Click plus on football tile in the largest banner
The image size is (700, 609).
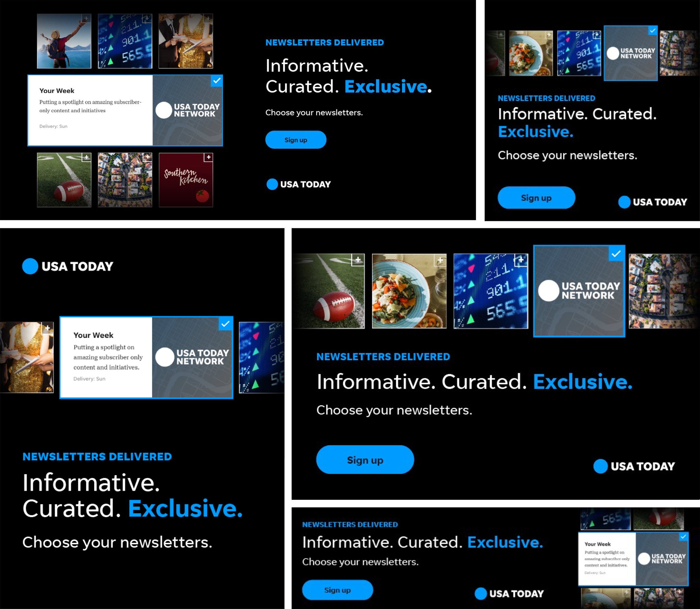coord(358,260)
